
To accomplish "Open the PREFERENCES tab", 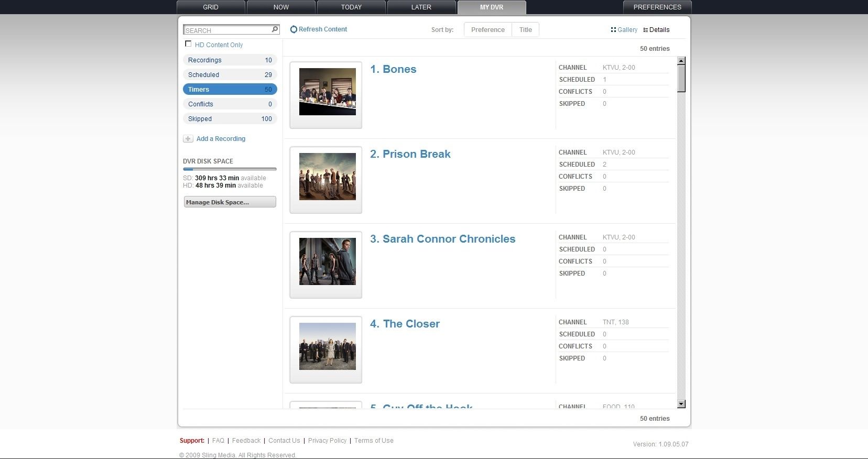I will click(x=657, y=7).
